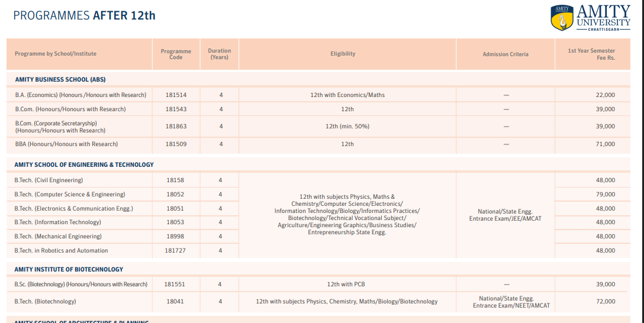Select 'B.Tech. (Biotechnology)' programme name
Viewport: 644px width, 323px height.
[x=45, y=302]
